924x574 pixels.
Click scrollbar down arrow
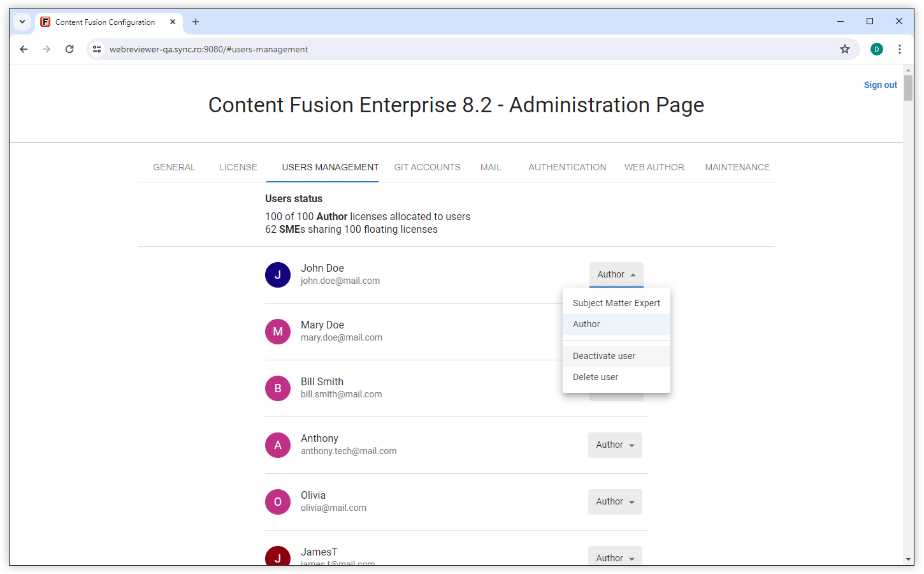909,559
